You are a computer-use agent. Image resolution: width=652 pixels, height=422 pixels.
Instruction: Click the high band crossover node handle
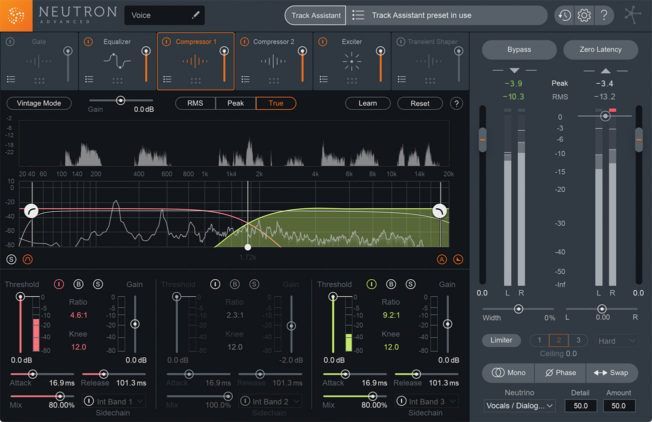point(440,211)
